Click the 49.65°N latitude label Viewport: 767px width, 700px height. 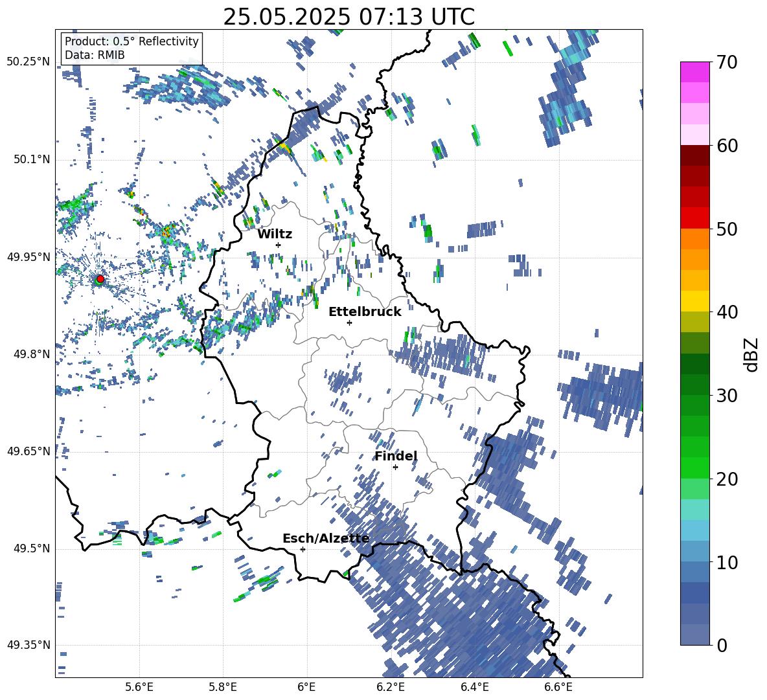[x=29, y=451]
